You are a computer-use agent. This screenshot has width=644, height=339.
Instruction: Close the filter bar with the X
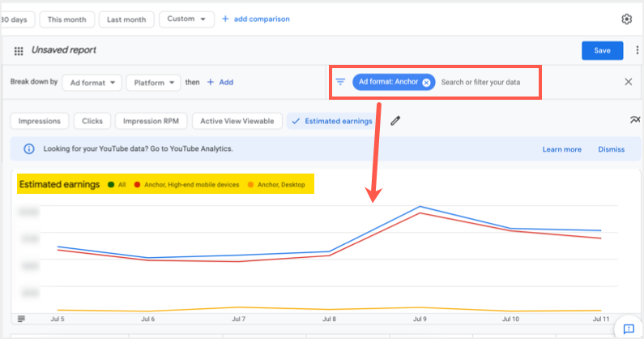pos(629,82)
